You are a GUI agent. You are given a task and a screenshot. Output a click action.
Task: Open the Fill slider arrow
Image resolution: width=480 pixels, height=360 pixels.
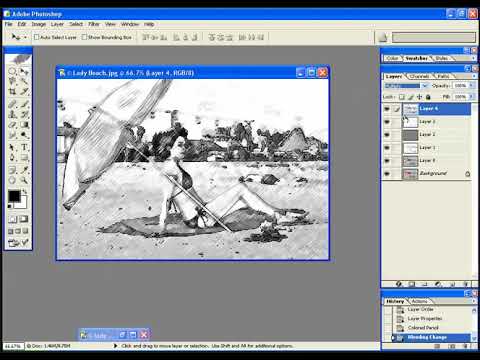coord(471,97)
